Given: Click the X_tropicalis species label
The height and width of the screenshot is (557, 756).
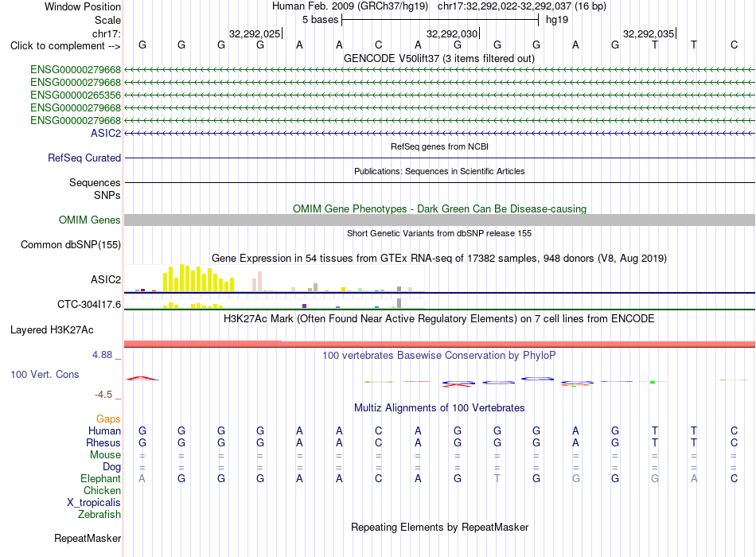Looking at the screenshot, I should [94, 503].
